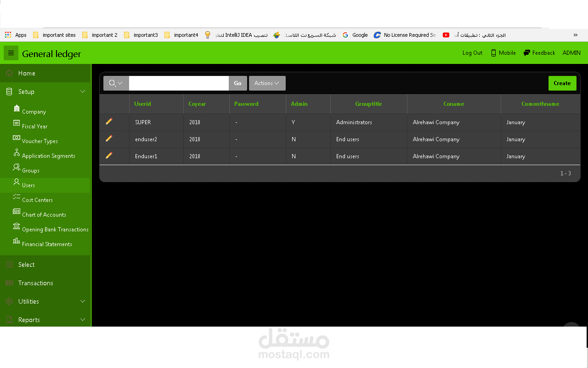Click the Feedback speech bubble icon
This screenshot has width=588, height=368.
click(x=527, y=53)
